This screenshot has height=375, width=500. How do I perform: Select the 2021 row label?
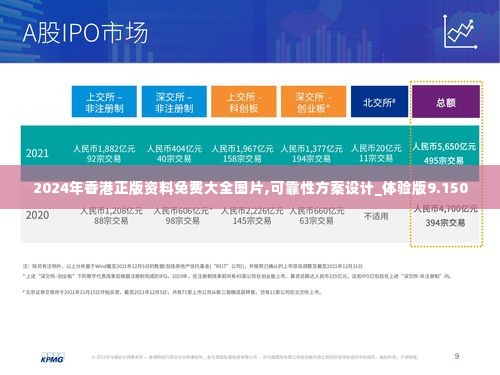coord(37,153)
